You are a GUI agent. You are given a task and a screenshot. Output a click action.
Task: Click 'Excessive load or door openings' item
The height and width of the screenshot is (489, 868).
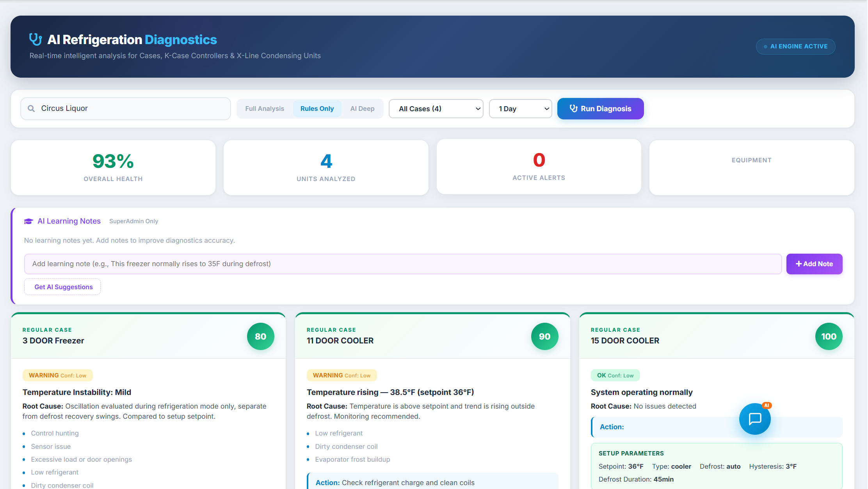81,459
